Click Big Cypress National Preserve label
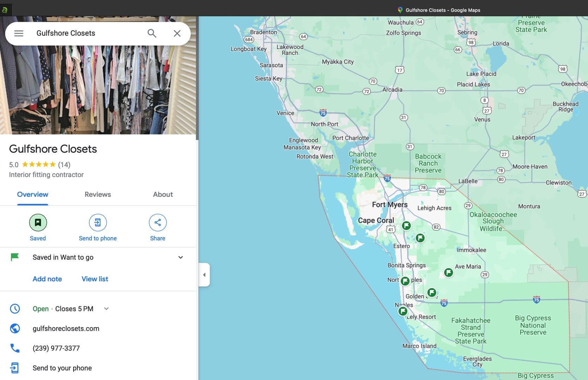This screenshot has width=588, height=380. click(x=533, y=325)
